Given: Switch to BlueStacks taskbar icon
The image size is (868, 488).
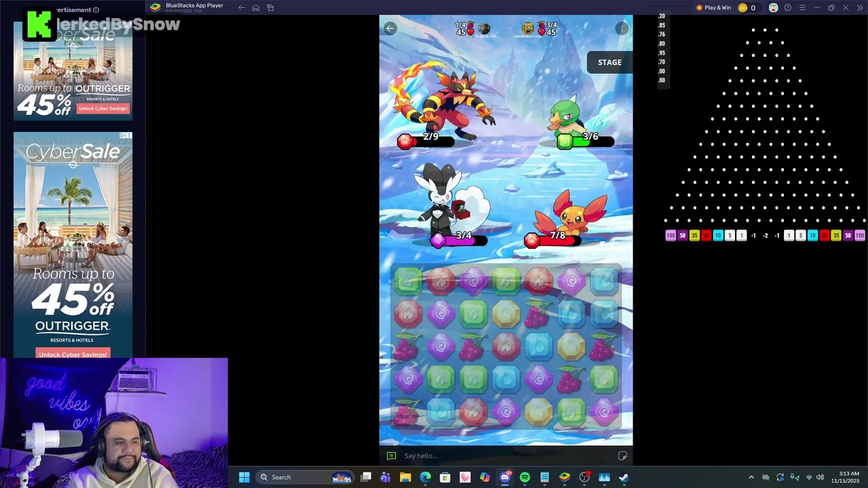Looking at the screenshot, I should [564, 477].
